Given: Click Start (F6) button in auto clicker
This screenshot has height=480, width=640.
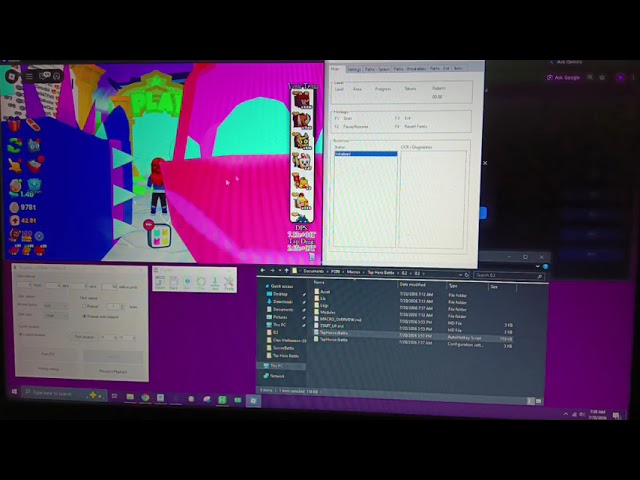Looking at the screenshot, I should click(48, 354).
